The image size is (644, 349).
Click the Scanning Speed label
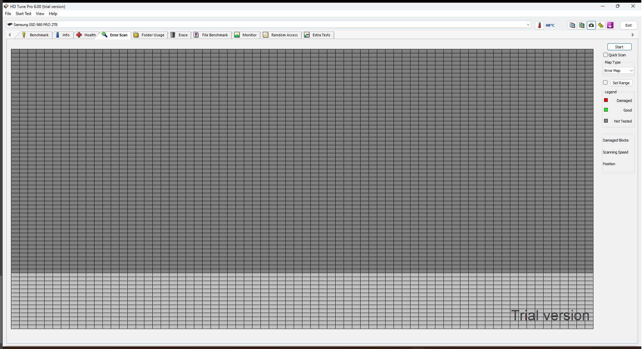(615, 152)
